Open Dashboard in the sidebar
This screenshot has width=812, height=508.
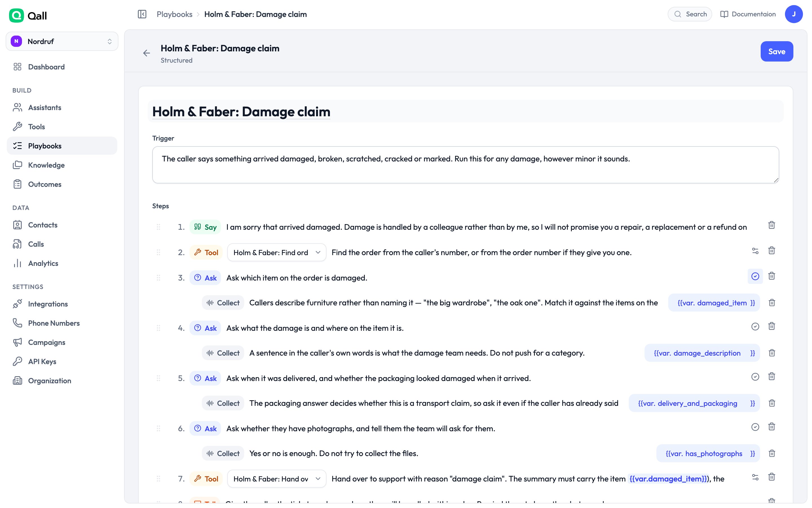(x=62, y=67)
